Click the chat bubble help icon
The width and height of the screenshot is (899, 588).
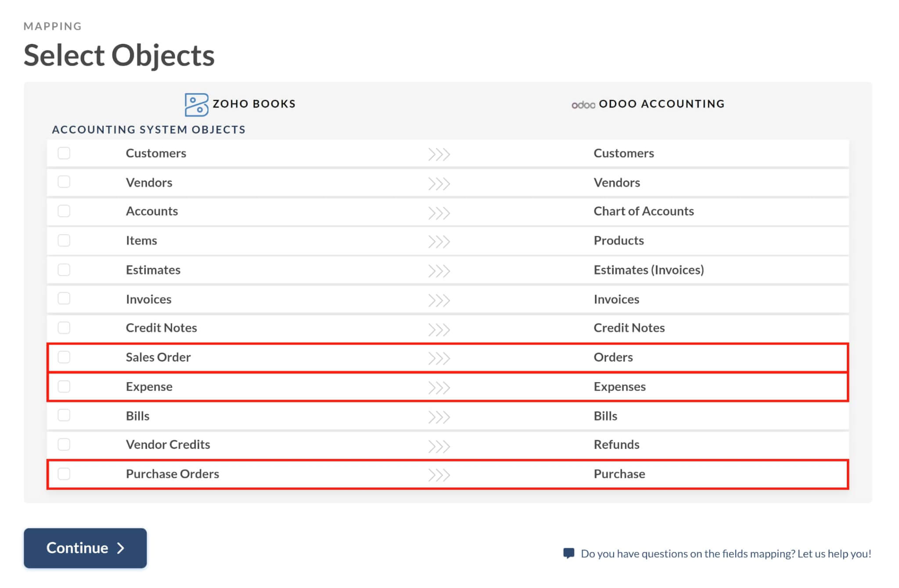point(569,553)
